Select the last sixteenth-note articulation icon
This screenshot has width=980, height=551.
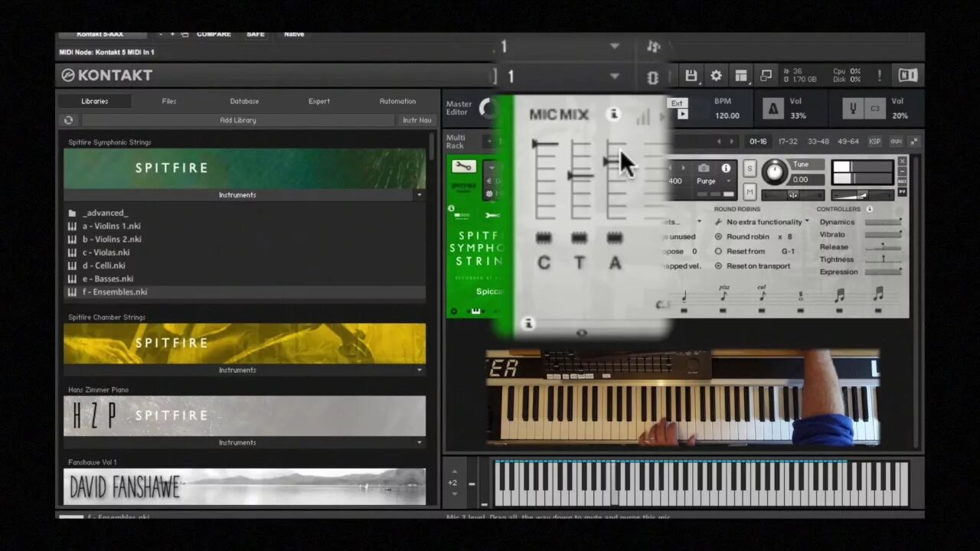click(878, 295)
